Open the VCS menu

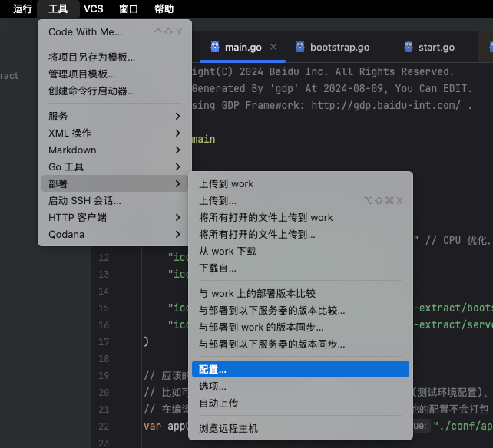94,8
